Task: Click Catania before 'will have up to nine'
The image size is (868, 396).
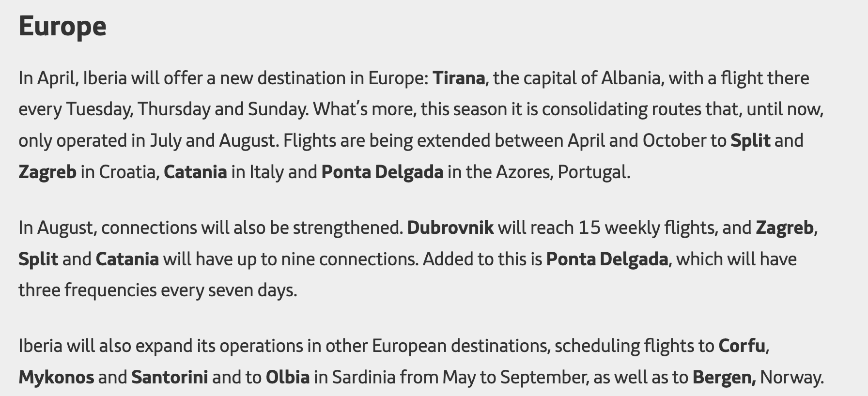Action: (x=127, y=259)
